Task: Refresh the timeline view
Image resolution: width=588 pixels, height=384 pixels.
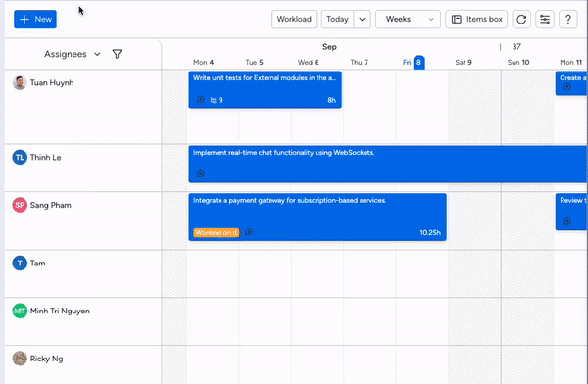Action: pos(521,20)
